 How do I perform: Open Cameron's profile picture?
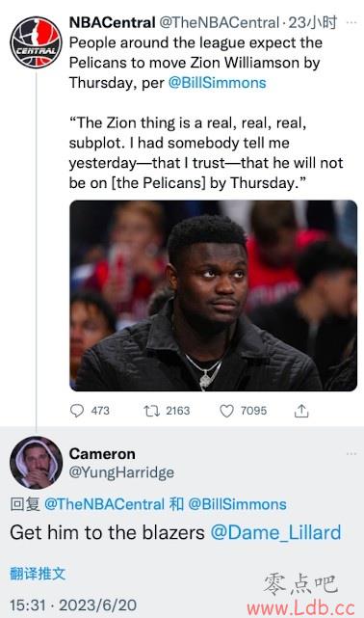click(x=36, y=463)
